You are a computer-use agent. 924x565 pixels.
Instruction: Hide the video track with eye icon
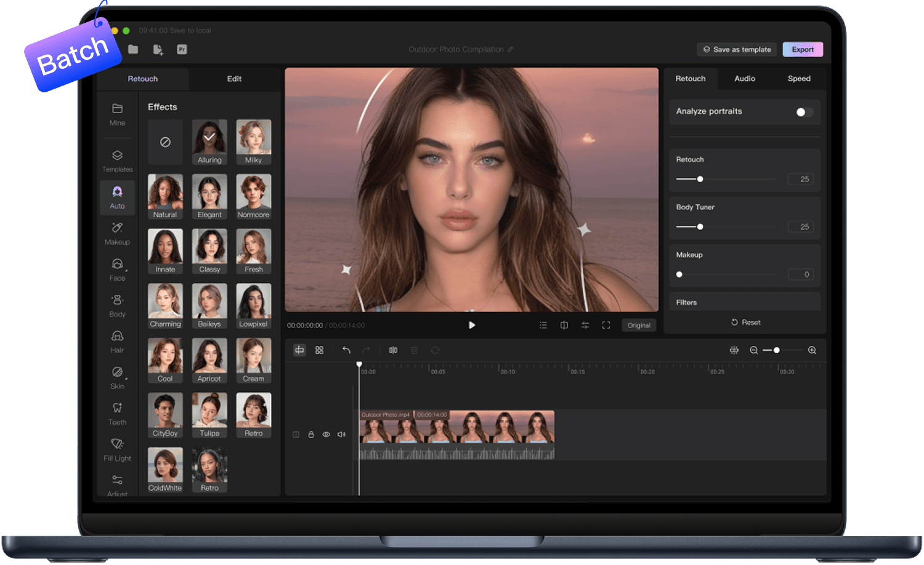point(326,435)
